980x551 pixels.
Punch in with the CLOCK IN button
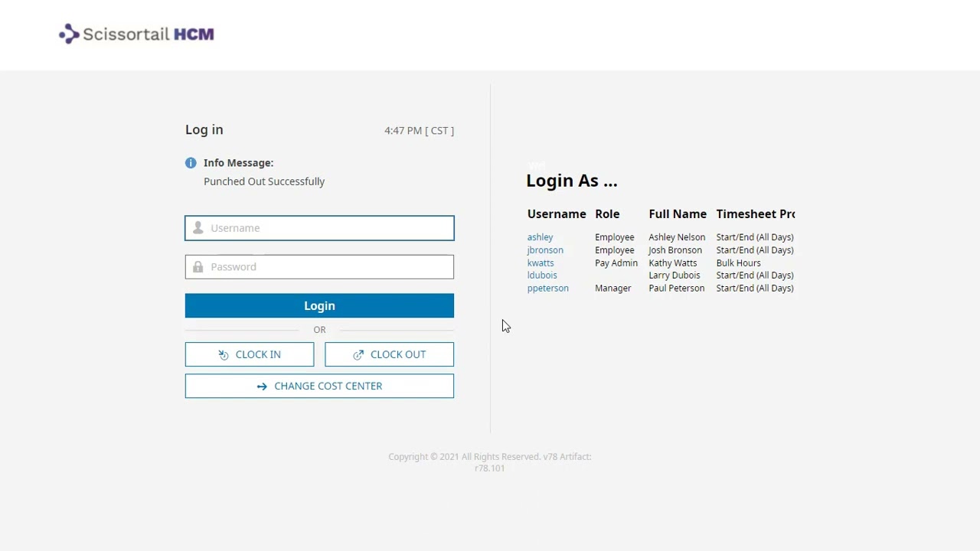[x=250, y=354]
